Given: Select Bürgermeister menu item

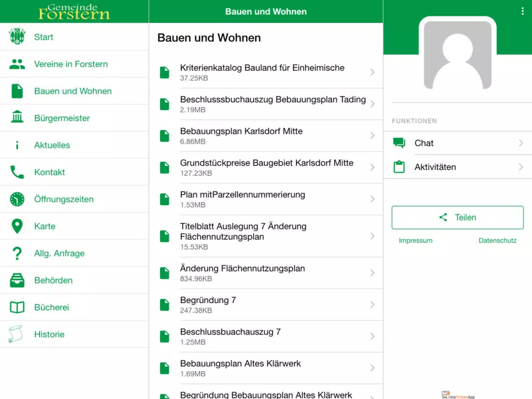Looking at the screenshot, I should point(74,118).
